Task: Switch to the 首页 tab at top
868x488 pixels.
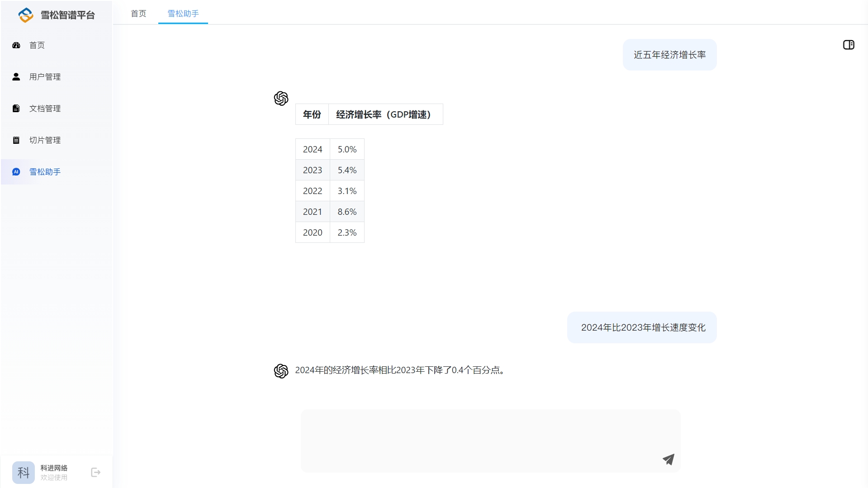Action: click(138, 14)
